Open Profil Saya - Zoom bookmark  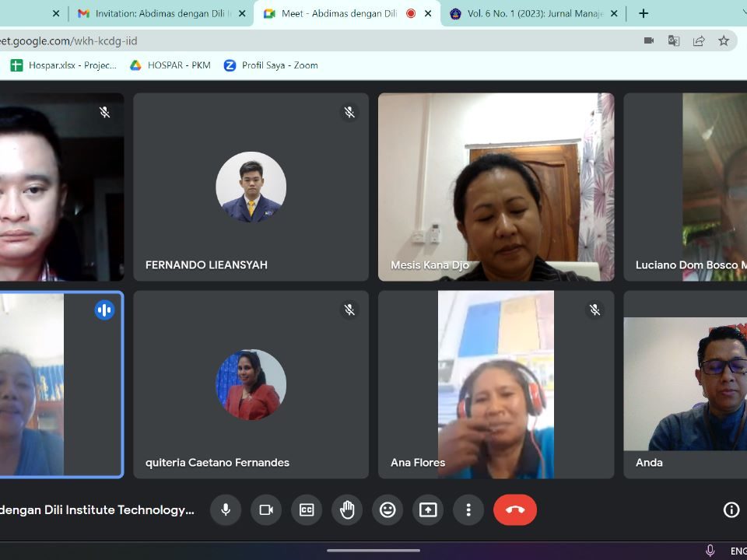[x=271, y=65]
